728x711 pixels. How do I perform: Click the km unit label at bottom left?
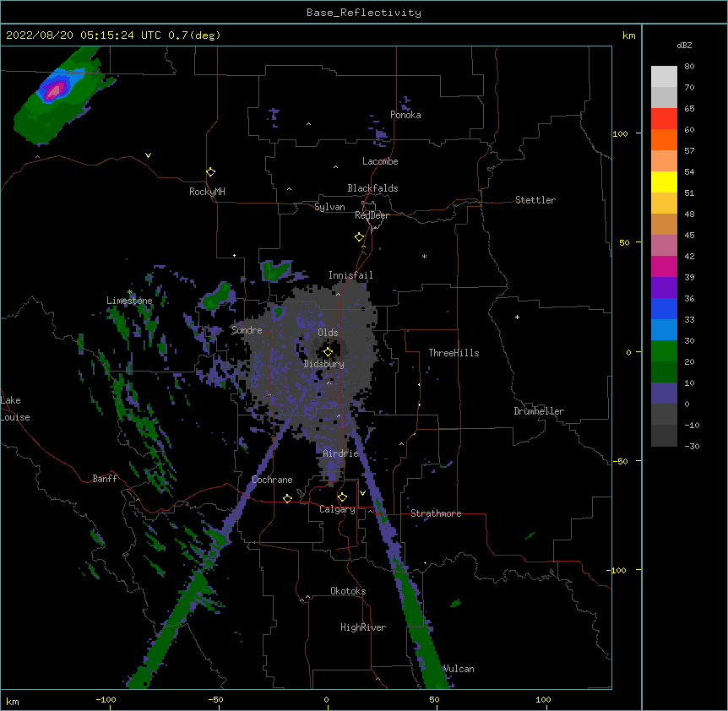tap(13, 702)
